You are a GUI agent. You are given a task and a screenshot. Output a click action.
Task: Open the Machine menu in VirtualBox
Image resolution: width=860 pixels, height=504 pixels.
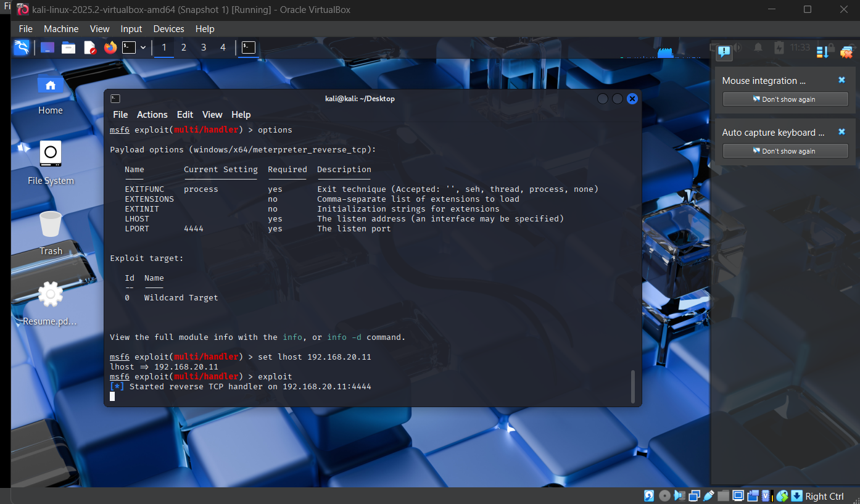(x=61, y=28)
